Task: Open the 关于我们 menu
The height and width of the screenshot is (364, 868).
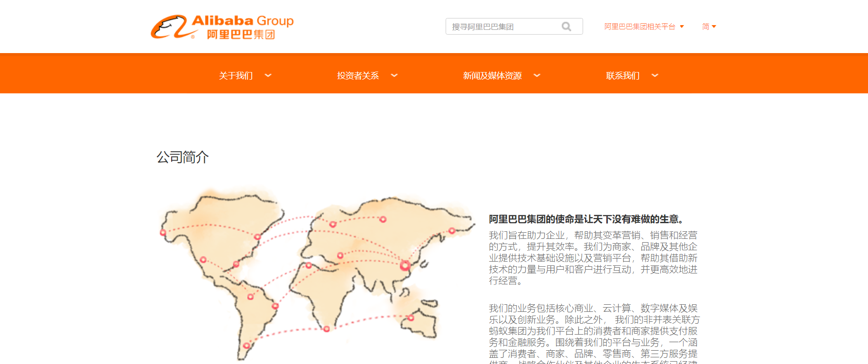Action: [236, 75]
